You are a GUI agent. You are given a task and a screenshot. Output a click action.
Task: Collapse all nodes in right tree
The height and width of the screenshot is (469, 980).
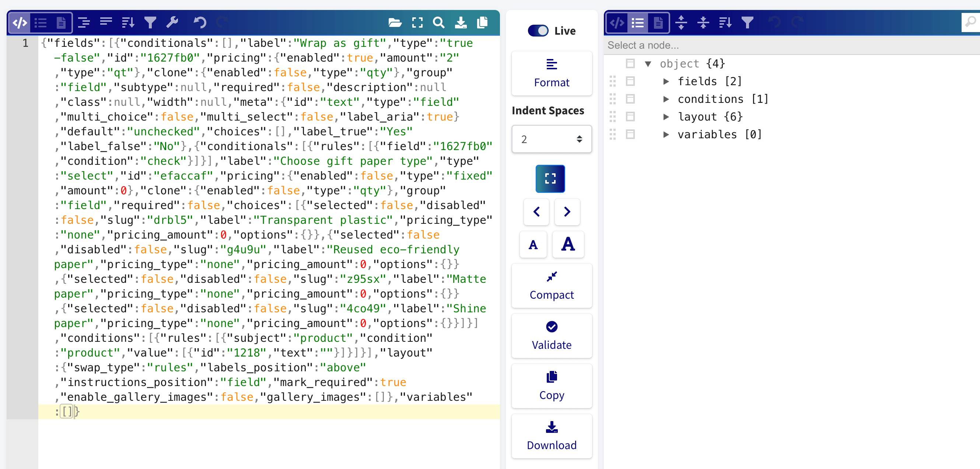tap(703, 23)
